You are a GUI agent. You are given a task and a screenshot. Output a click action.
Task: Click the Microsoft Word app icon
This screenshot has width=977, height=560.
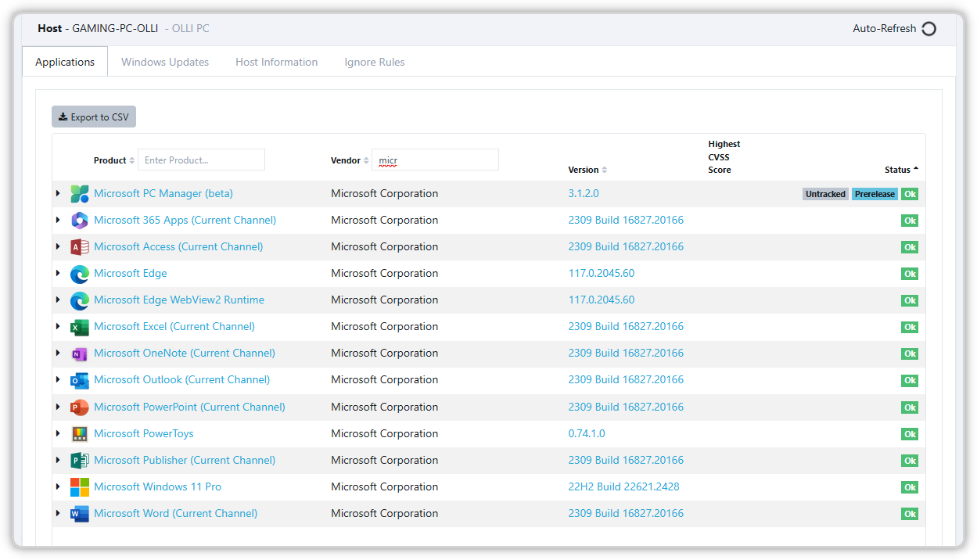(x=80, y=514)
